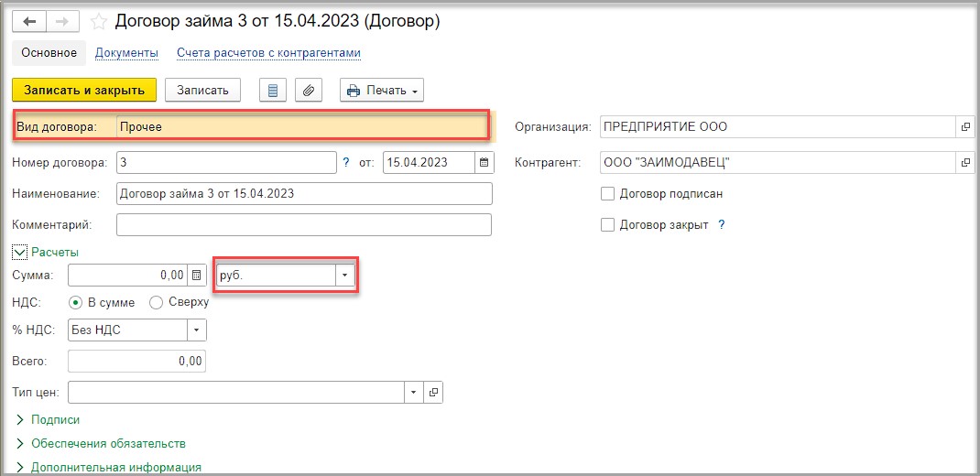The height and width of the screenshot is (476, 980).
Task: Go back with the left arrow button
Action: (28, 21)
